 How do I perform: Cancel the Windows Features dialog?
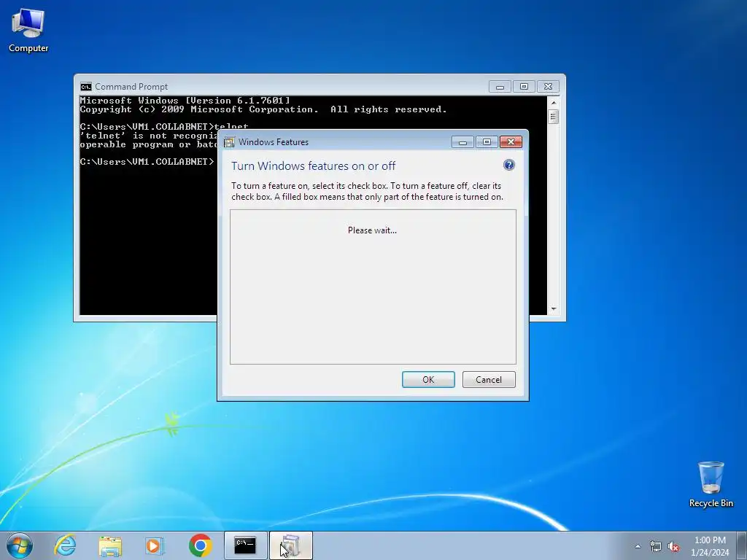coord(489,379)
